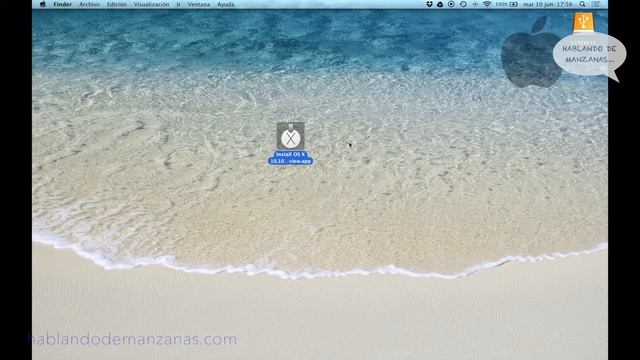Open the Time Machine menu bar icon

tap(463, 4)
